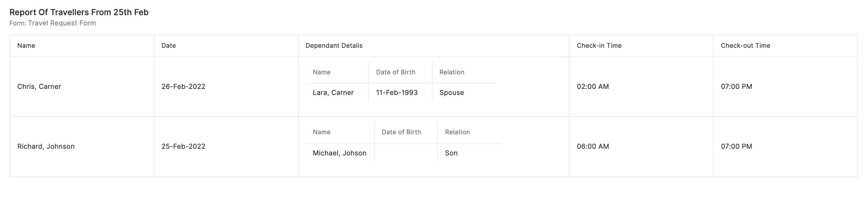Screen dimensions: 868x208
Task: Select the Dependant Details column header
Action: 334,46
